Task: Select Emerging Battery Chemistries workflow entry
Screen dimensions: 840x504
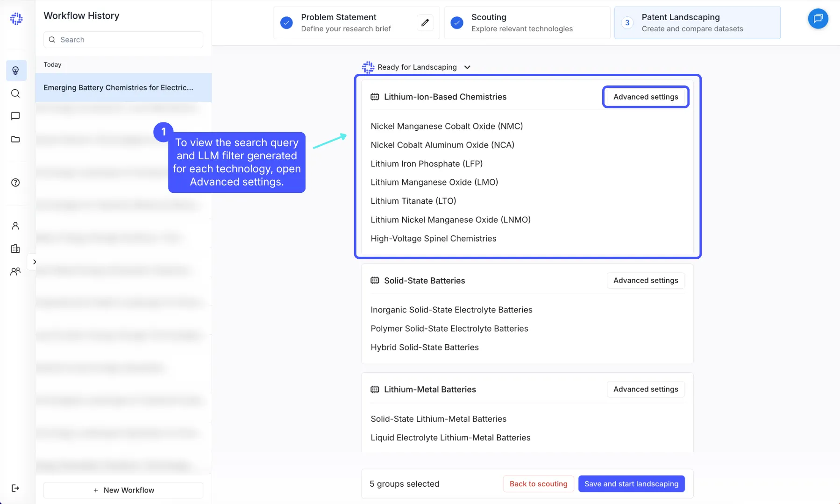Action: [x=123, y=87]
